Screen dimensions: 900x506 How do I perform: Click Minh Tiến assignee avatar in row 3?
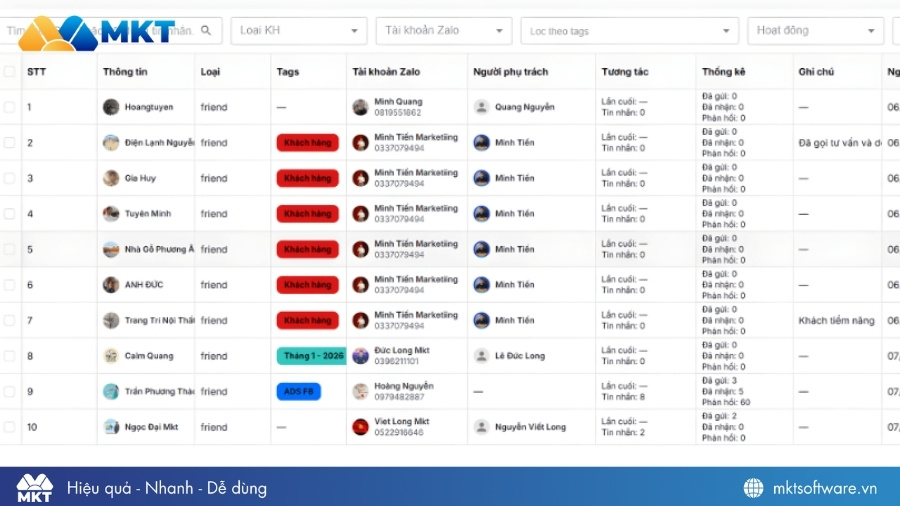(482, 178)
